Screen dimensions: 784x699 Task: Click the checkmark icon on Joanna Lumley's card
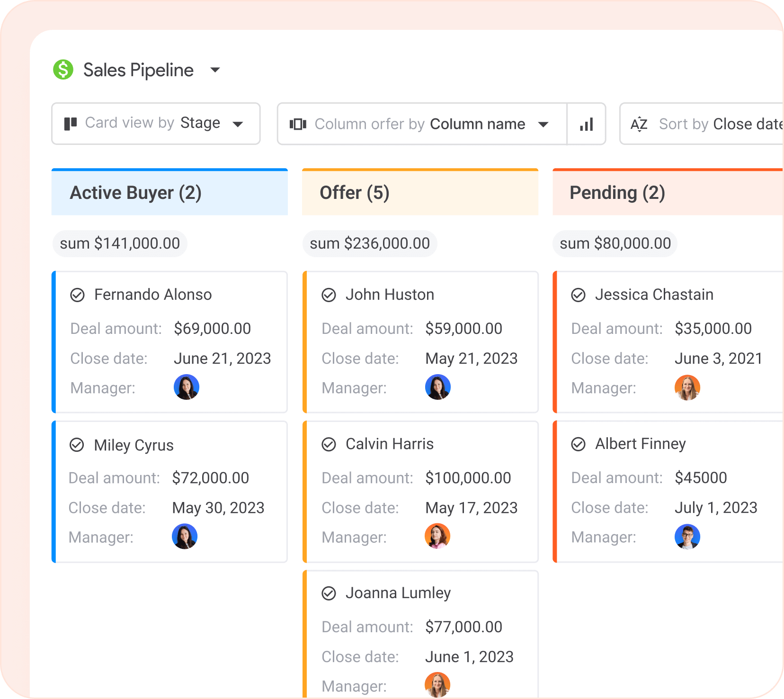[330, 592]
